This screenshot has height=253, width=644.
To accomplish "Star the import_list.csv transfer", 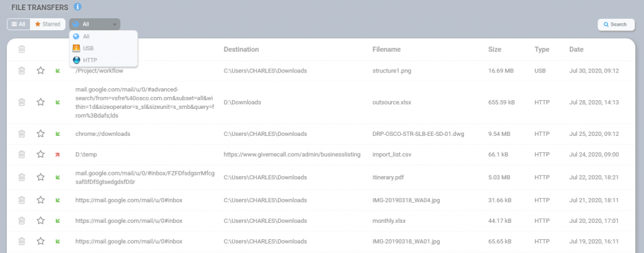I will (x=40, y=154).
